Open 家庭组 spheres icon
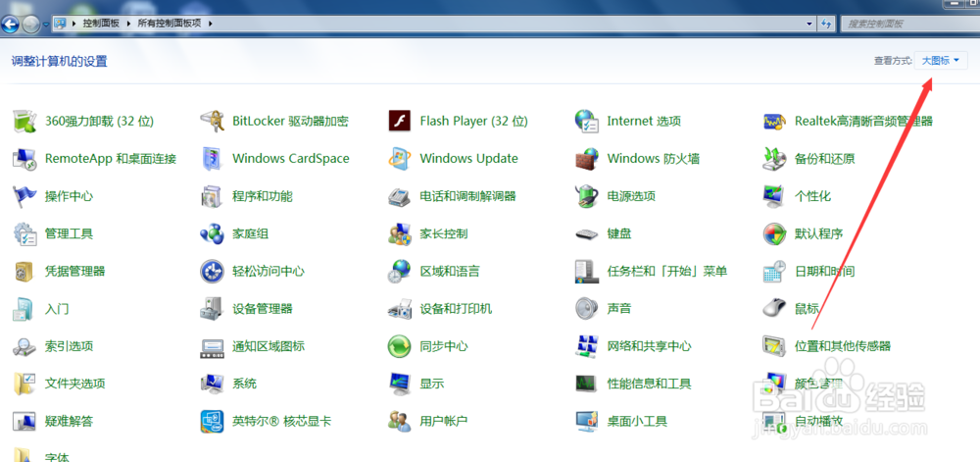Image resolution: width=980 pixels, height=462 pixels. click(213, 233)
